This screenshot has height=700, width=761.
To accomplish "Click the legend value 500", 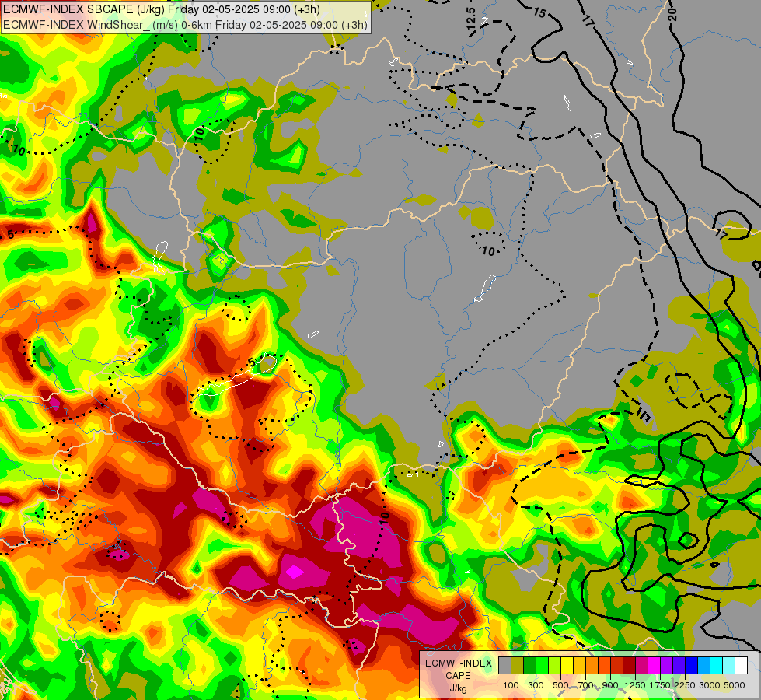I will pyautogui.click(x=560, y=685).
